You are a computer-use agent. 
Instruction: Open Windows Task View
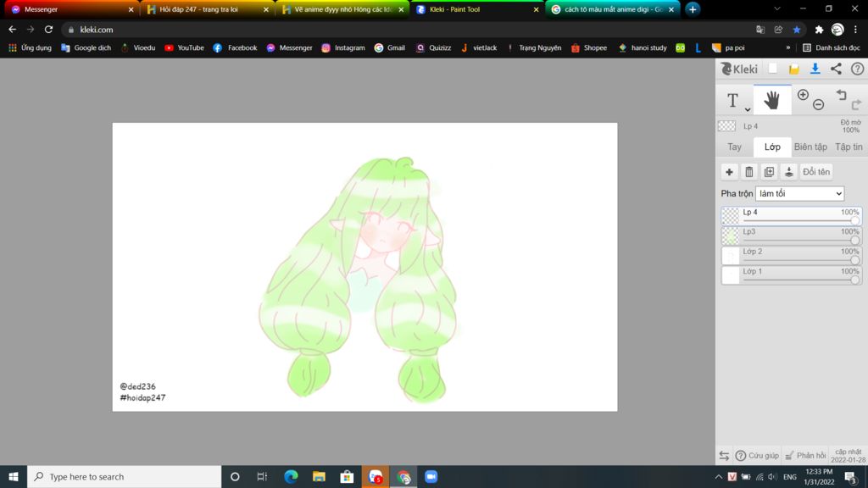tap(263, 476)
